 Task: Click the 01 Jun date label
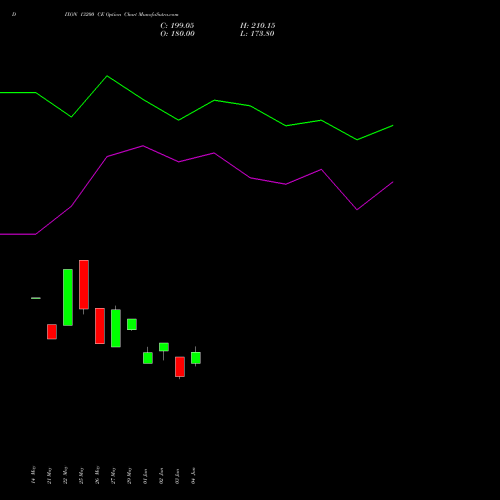(145, 476)
